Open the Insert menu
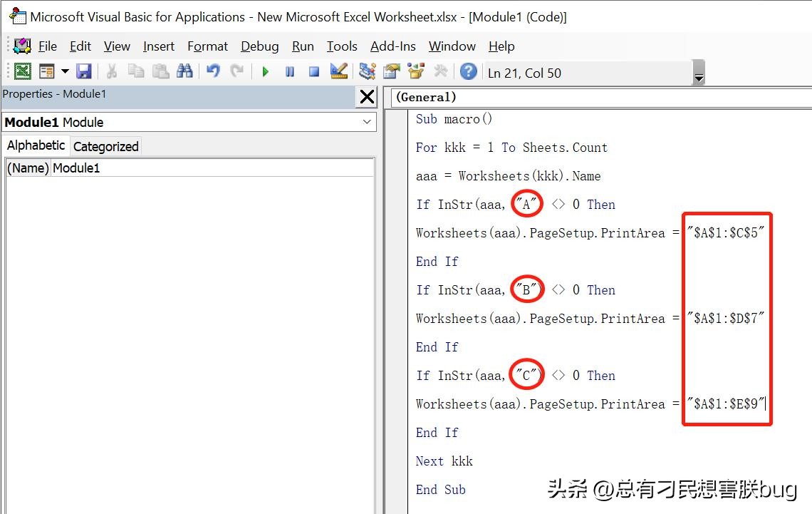The image size is (812, 514). [158, 46]
